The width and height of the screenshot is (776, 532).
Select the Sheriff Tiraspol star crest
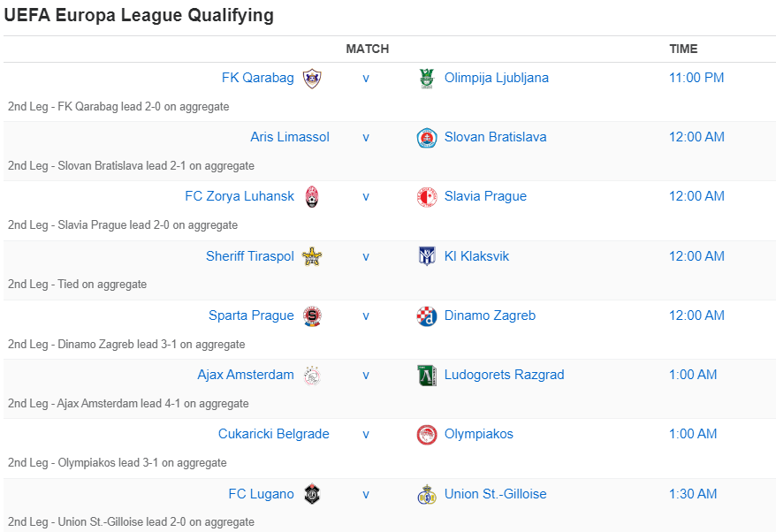tap(311, 256)
